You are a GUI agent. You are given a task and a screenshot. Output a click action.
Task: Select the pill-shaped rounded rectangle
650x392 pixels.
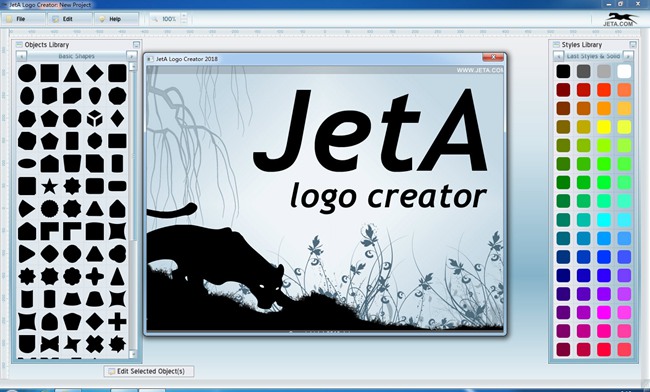coord(117,186)
